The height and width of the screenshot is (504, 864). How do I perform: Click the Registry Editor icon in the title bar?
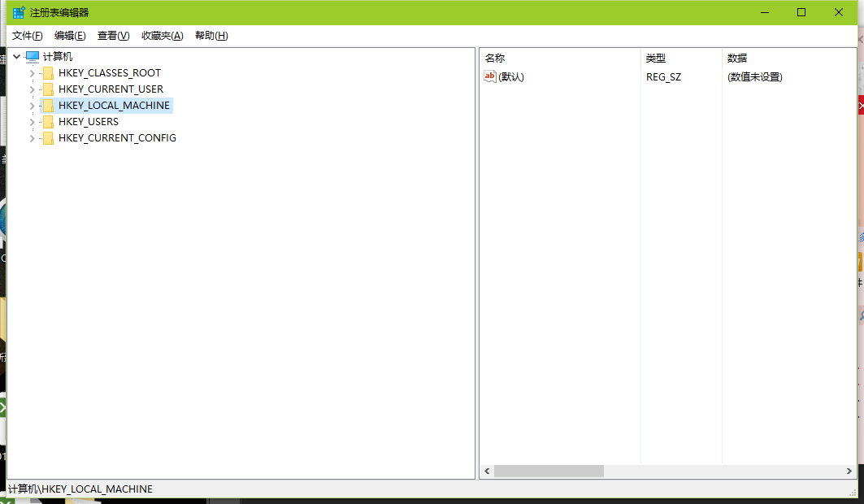pyautogui.click(x=15, y=11)
